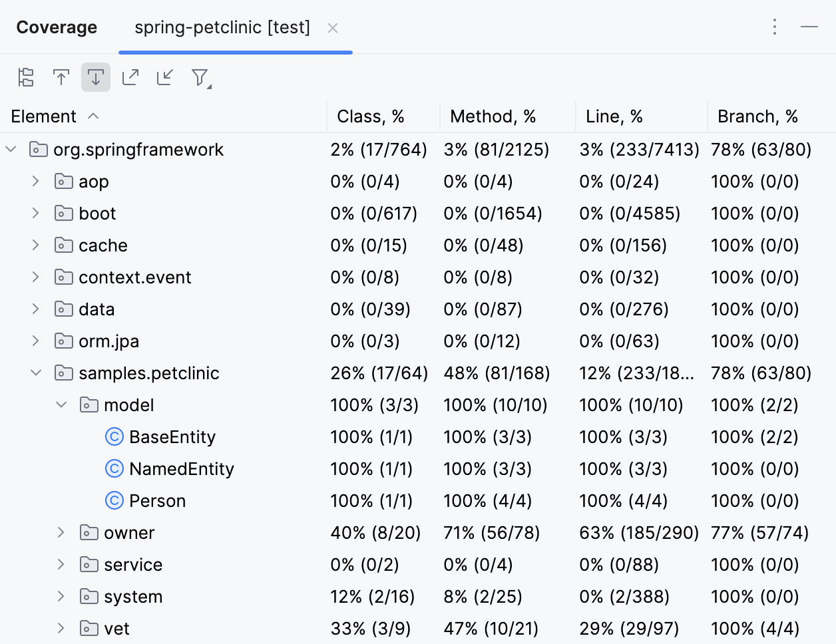The image size is (836, 644).
Task: Expand the owner package node
Action: pyautogui.click(x=61, y=532)
